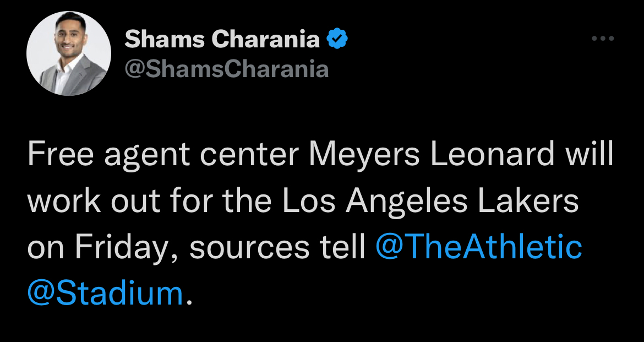Click the Shams Charania display name
The height and width of the screenshot is (342, 644).
(x=222, y=39)
